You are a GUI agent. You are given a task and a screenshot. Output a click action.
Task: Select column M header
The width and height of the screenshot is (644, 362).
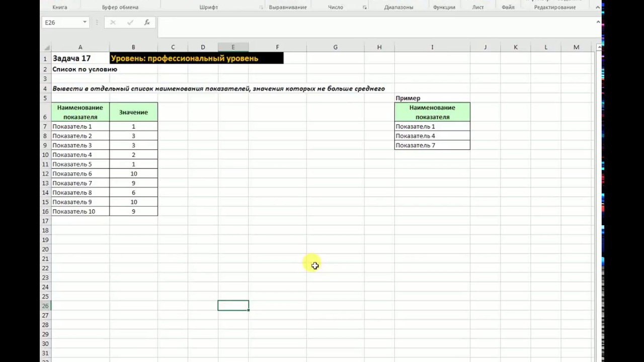(576, 47)
